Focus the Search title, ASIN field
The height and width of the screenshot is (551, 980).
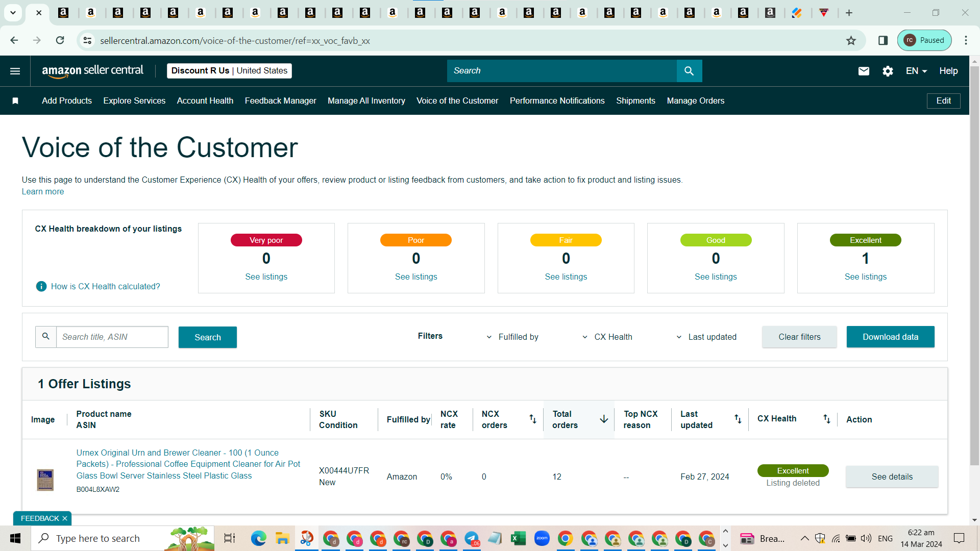click(x=112, y=337)
